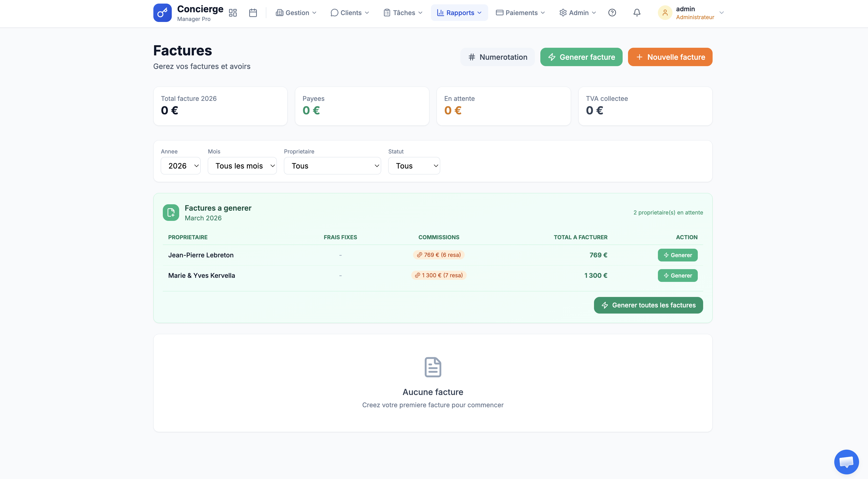Expand the Tous les mois dropdown
The height and width of the screenshot is (479, 868).
coord(242,166)
